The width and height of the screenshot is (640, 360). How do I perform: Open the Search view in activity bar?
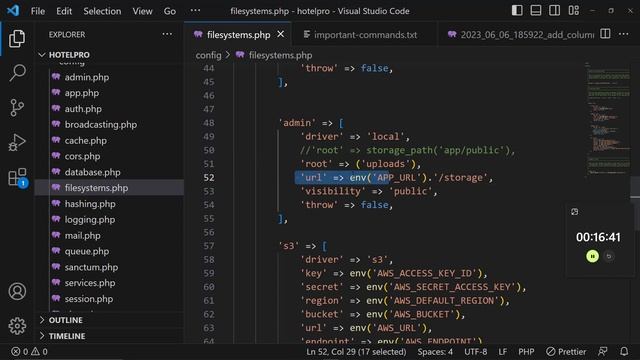pos(17,73)
